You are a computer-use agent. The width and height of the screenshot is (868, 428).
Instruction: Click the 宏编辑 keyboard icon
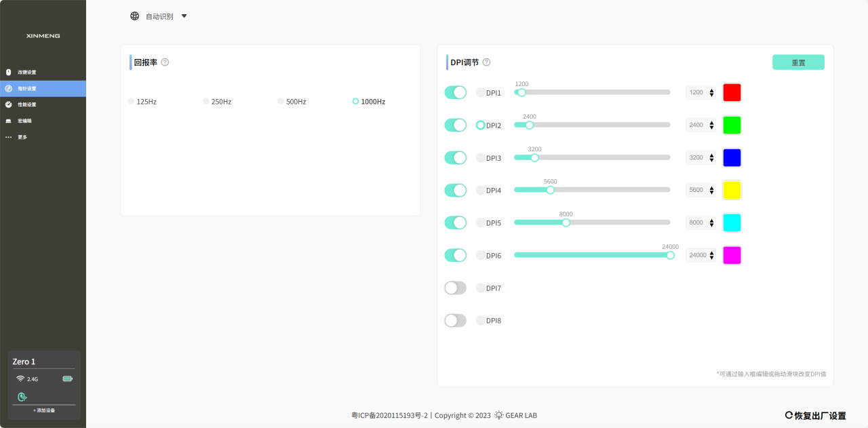pyautogui.click(x=8, y=121)
